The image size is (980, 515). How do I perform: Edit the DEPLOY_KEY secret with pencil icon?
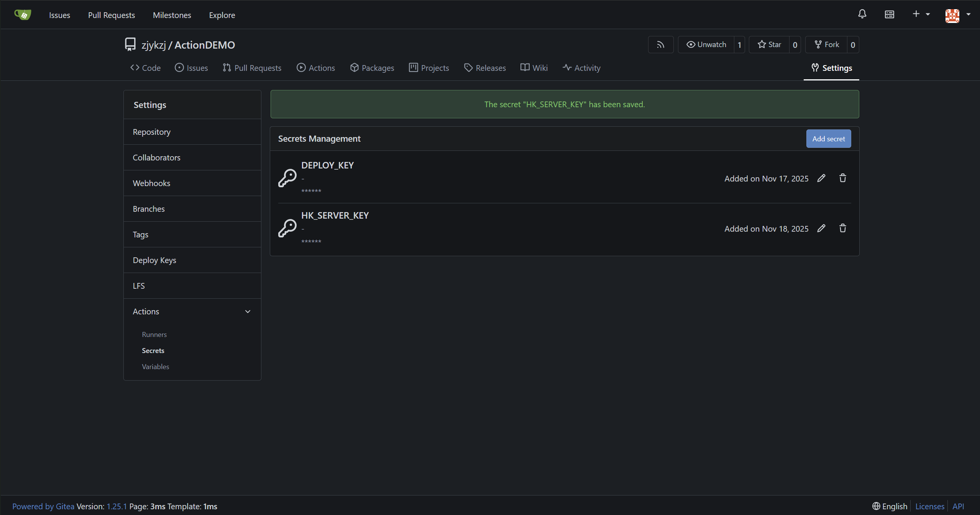pos(821,178)
